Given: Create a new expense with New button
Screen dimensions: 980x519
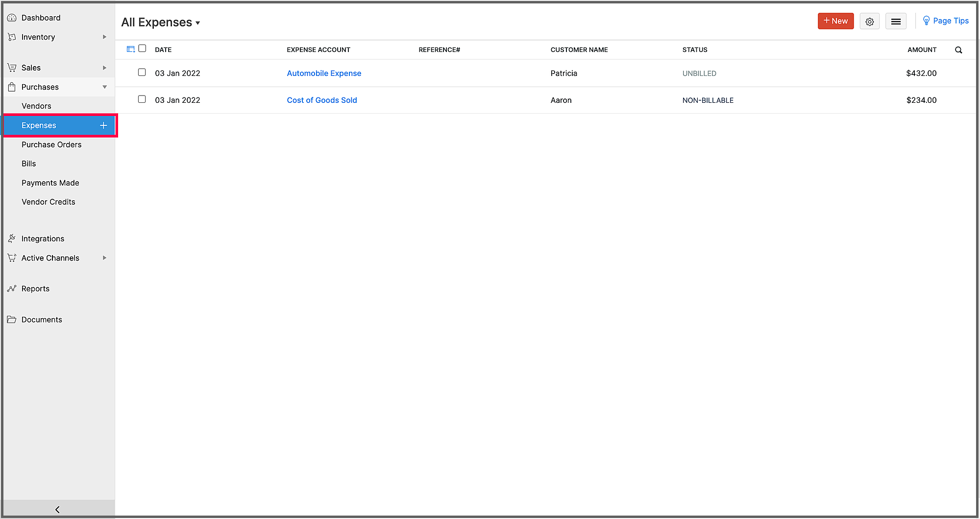Looking at the screenshot, I should click(835, 21).
